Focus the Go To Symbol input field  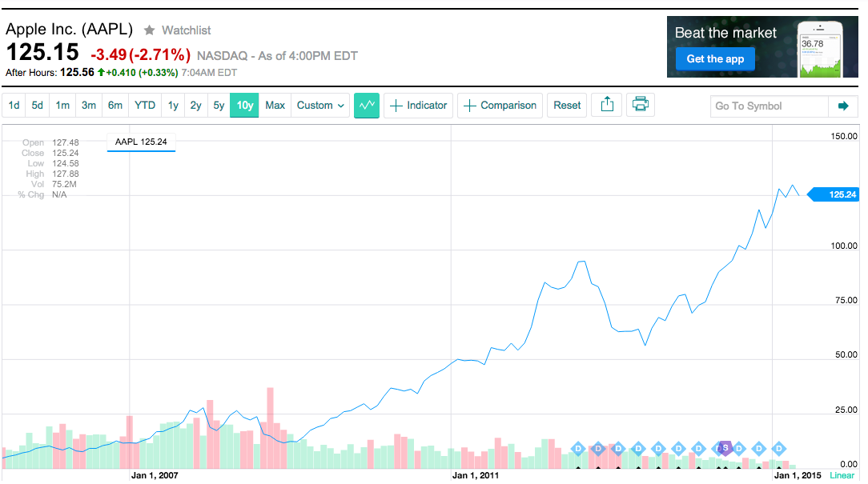770,106
